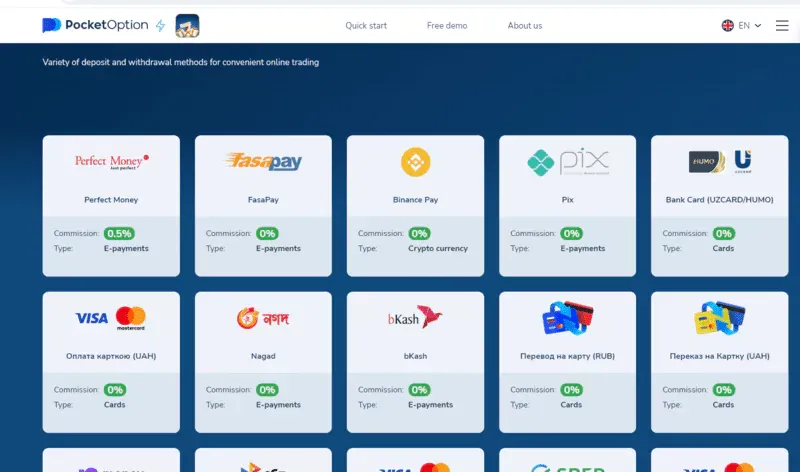Click the deposit and withdrawal methods subtitle
Image resolution: width=800 pixels, height=472 pixels.
click(181, 62)
